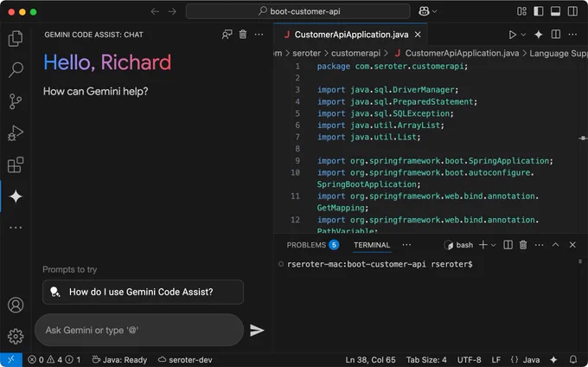Image resolution: width=588 pixels, height=367 pixels.
Task: Focus the Ask Gemini input field
Action: pos(139,331)
